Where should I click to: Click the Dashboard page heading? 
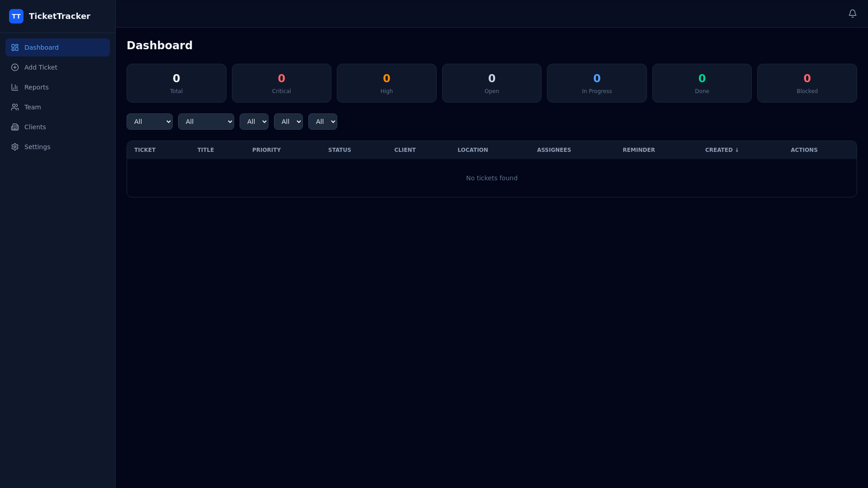(160, 46)
